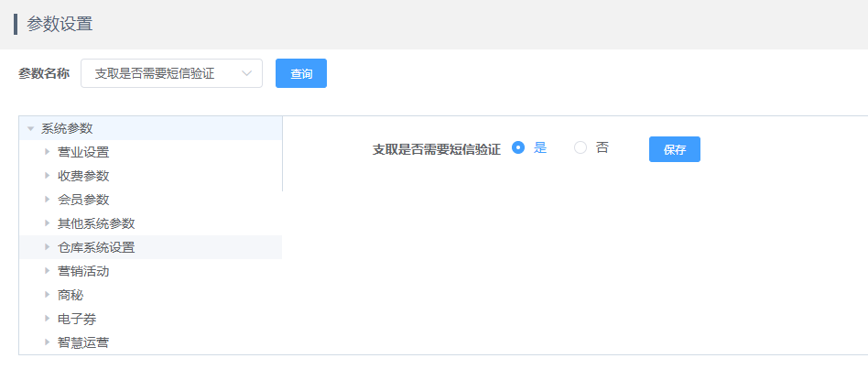Select 仓库系统设置 in the tree

96,247
